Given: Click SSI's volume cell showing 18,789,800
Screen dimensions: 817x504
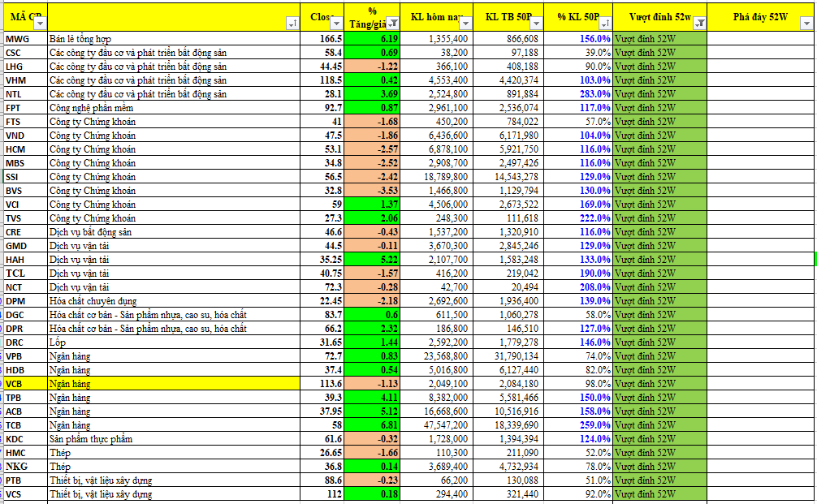Looking at the screenshot, I should click(x=439, y=177).
